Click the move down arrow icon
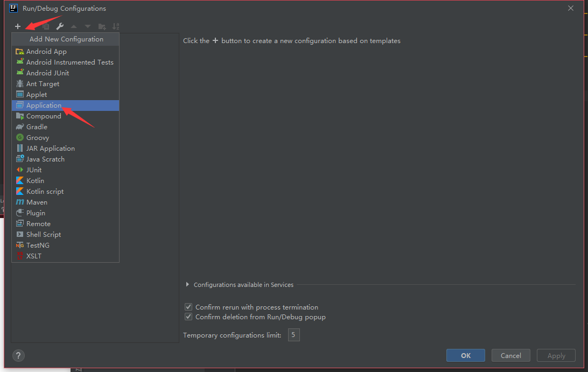 pyautogui.click(x=88, y=26)
